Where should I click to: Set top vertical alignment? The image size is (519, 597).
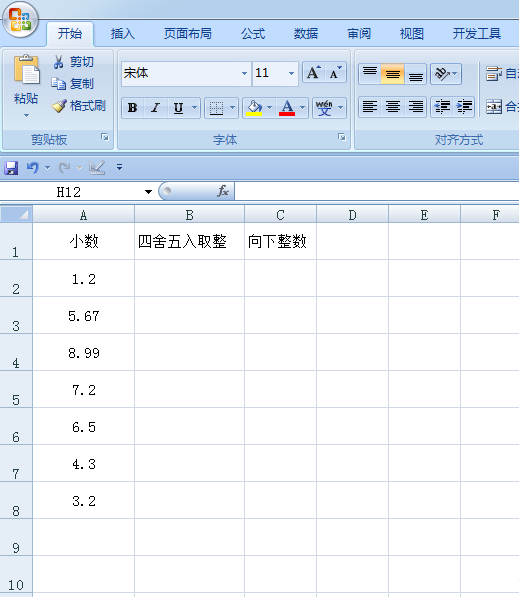coord(370,73)
